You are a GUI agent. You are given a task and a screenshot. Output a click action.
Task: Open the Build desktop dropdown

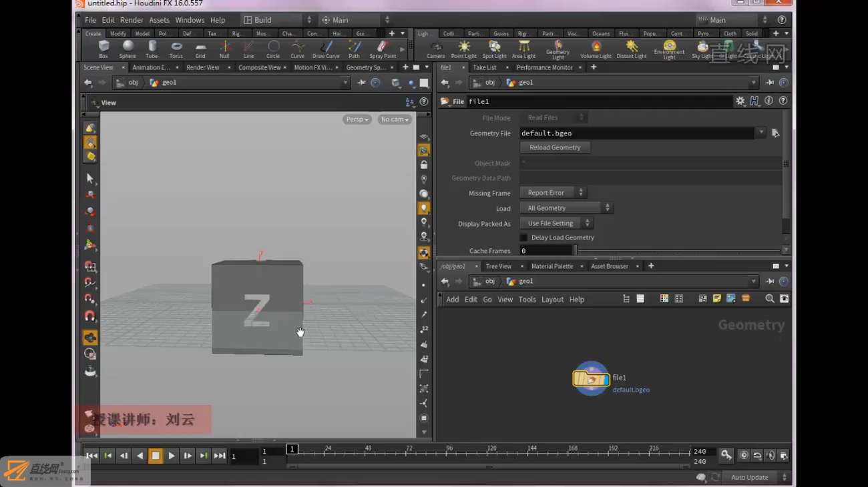276,20
